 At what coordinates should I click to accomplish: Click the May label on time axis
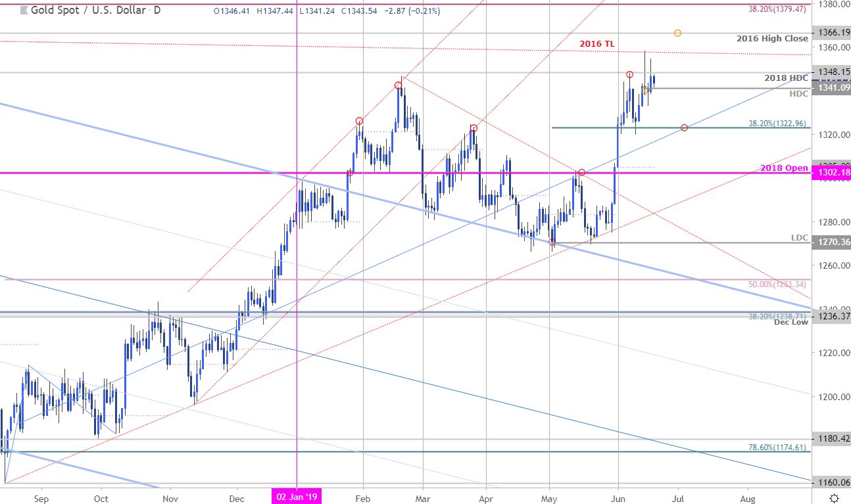pos(550,498)
